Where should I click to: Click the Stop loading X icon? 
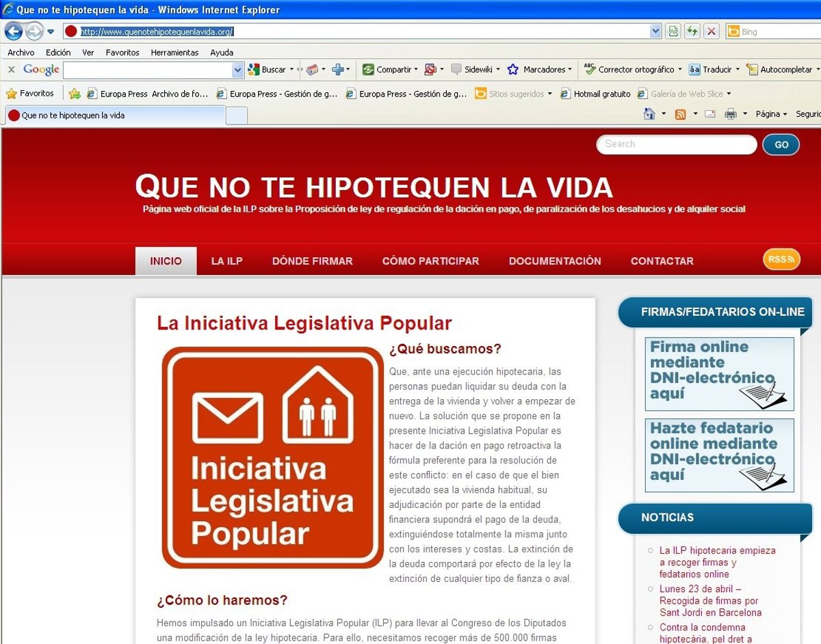click(712, 31)
